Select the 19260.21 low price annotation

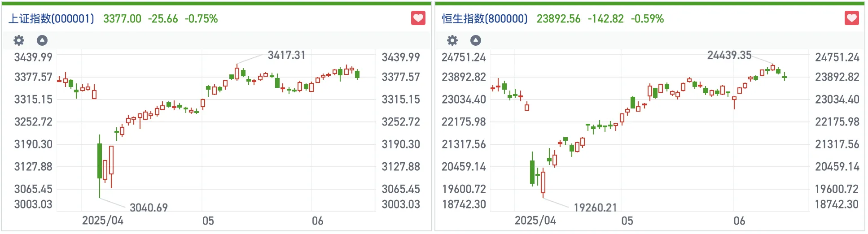(x=595, y=208)
